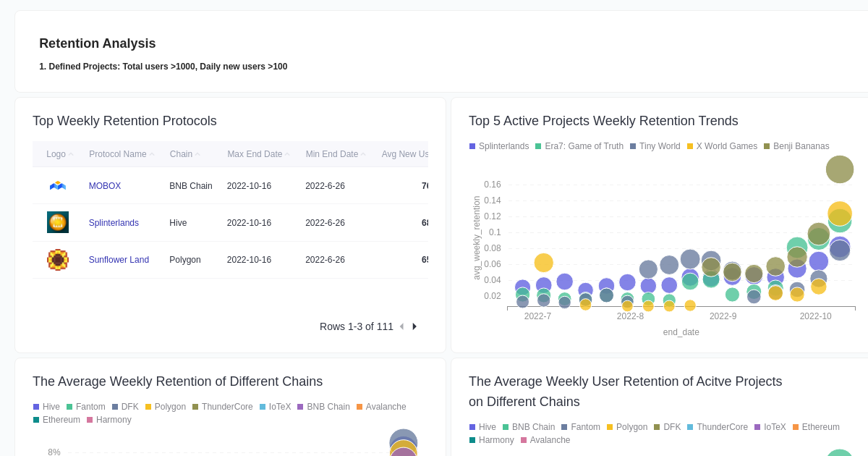
Task: Click the Benji Bananas legend marker
Action: click(766, 146)
